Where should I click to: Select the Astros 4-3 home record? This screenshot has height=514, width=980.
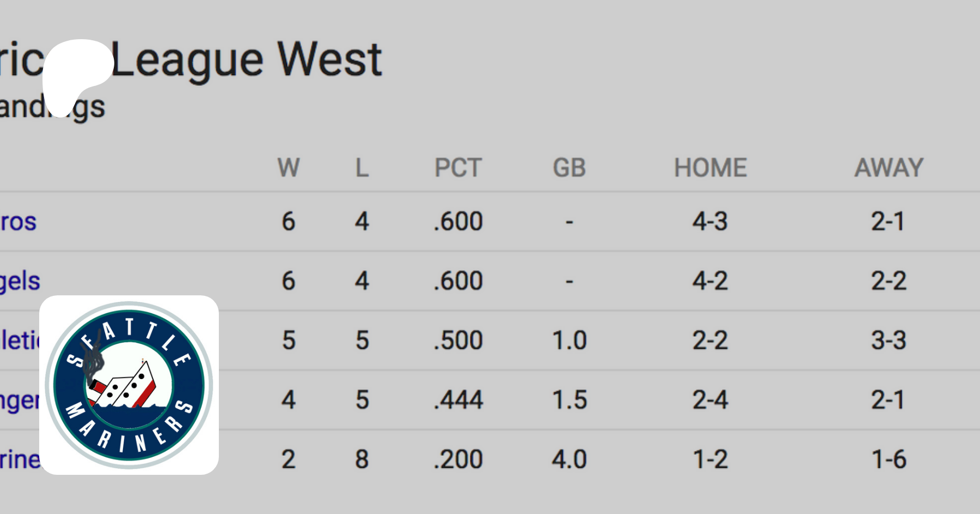click(710, 222)
